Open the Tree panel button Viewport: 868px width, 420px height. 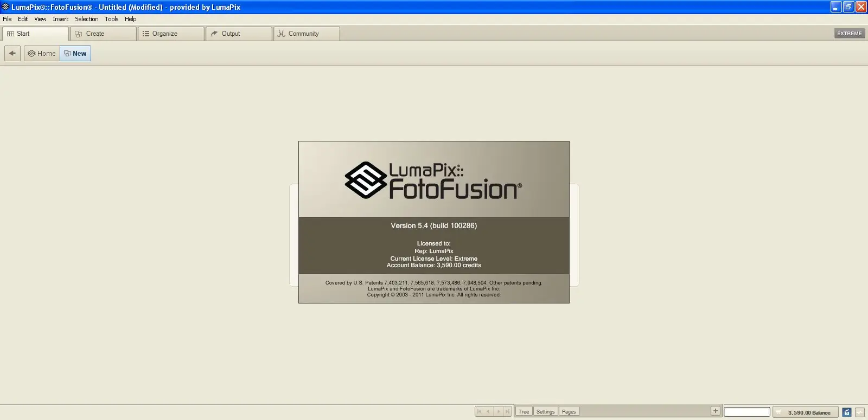524,412
